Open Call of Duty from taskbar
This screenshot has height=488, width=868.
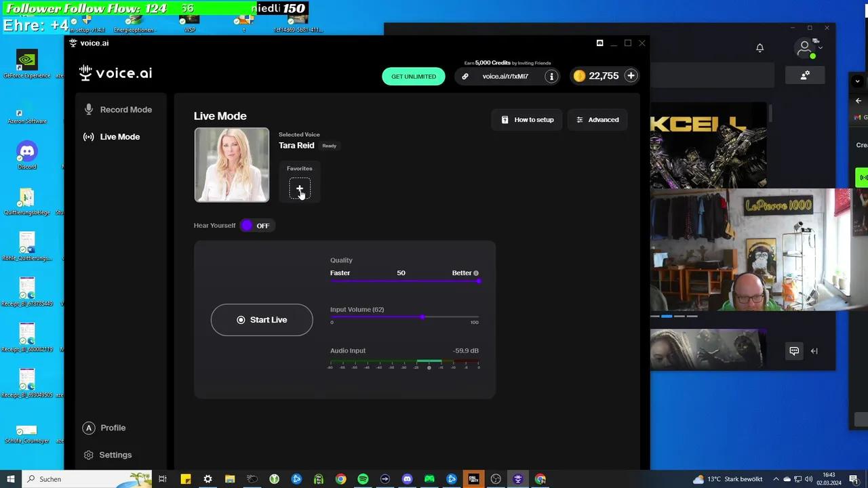(x=473, y=479)
